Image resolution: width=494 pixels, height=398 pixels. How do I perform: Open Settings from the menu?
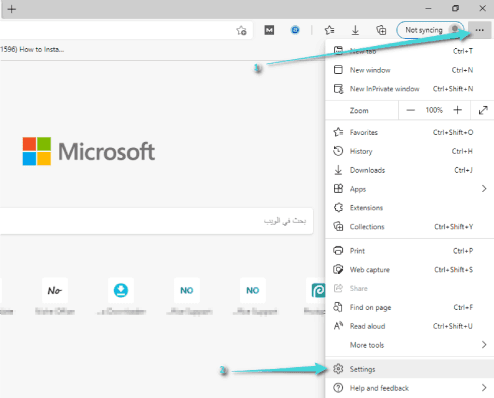[410, 369]
